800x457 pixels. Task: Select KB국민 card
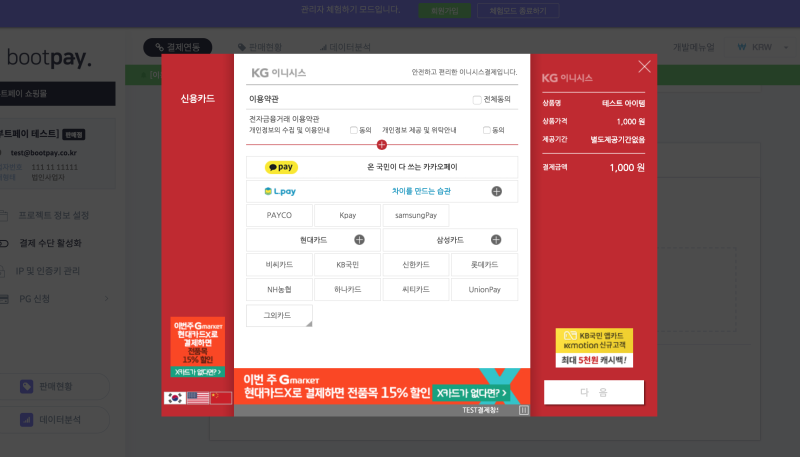(x=347, y=265)
